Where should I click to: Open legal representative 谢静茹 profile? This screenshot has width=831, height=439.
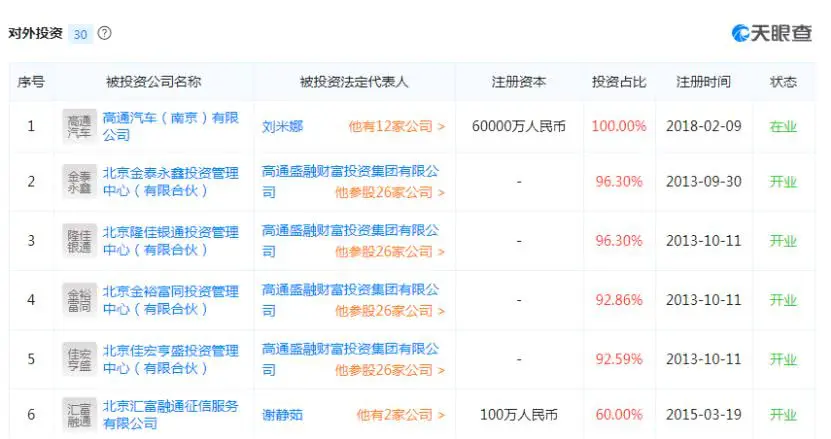click(282, 415)
